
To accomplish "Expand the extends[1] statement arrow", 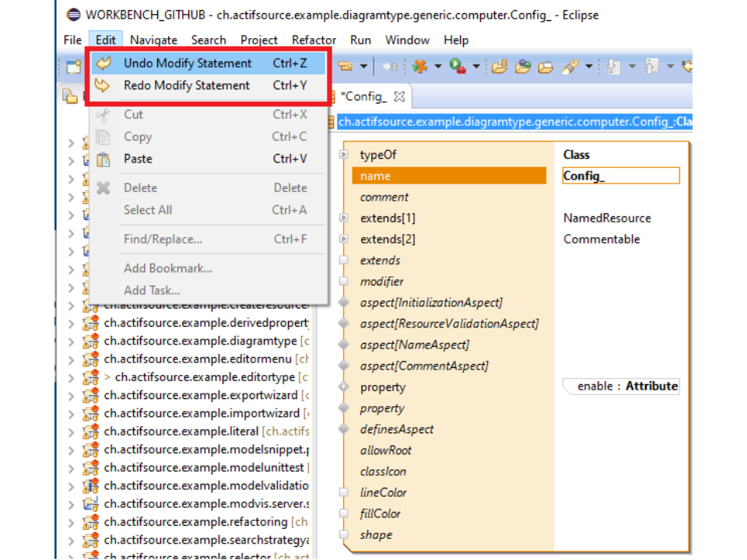I will pos(344,219).
